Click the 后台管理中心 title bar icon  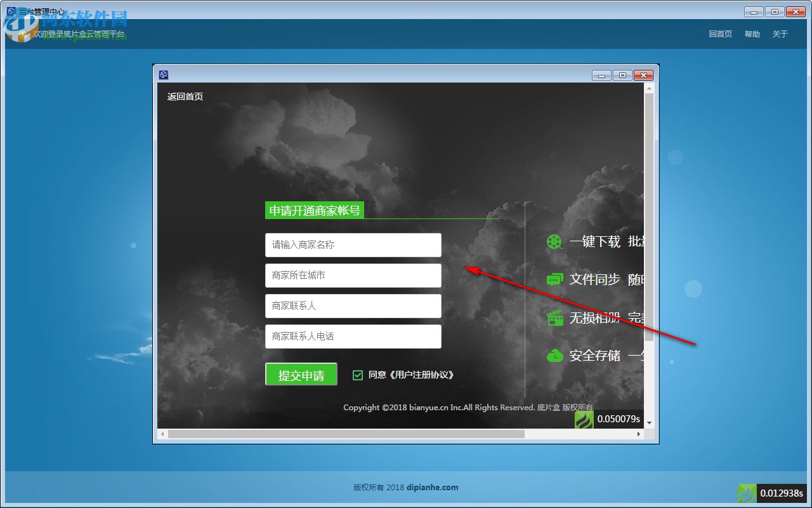(11, 11)
